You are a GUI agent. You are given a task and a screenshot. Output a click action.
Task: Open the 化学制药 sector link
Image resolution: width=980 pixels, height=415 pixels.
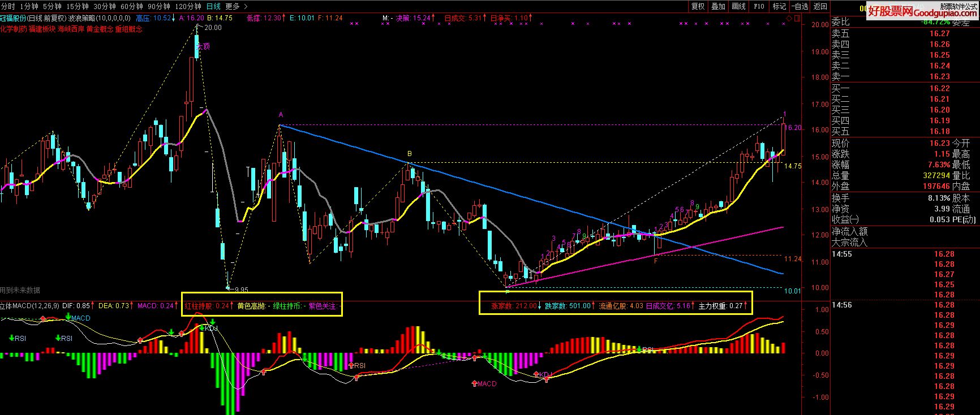coord(14,29)
